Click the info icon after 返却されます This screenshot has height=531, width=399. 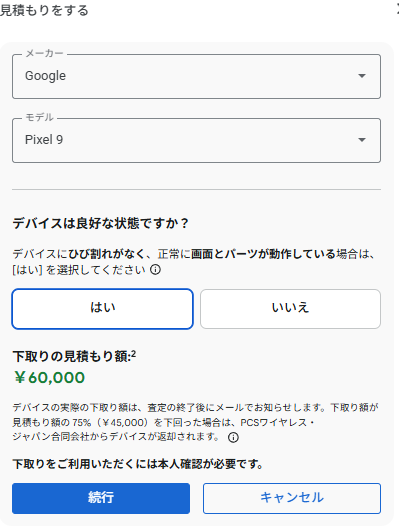point(233,438)
